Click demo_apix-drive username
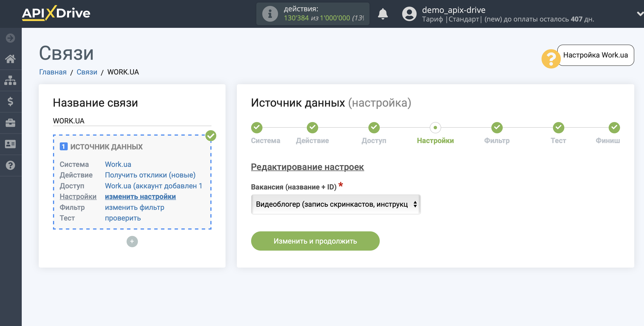 [454, 10]
